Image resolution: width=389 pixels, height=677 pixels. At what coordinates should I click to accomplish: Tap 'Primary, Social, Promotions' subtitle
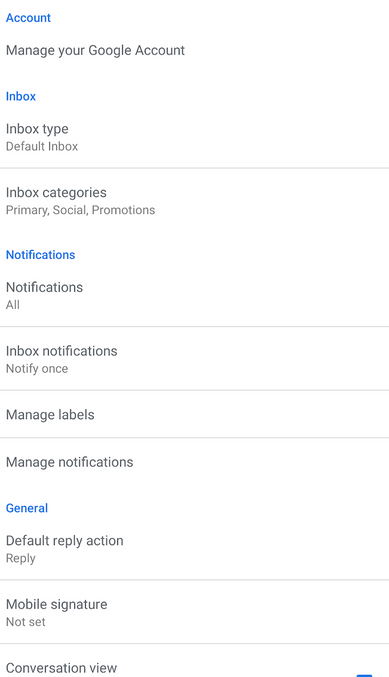pyautogui.click(x=80, y=210)
